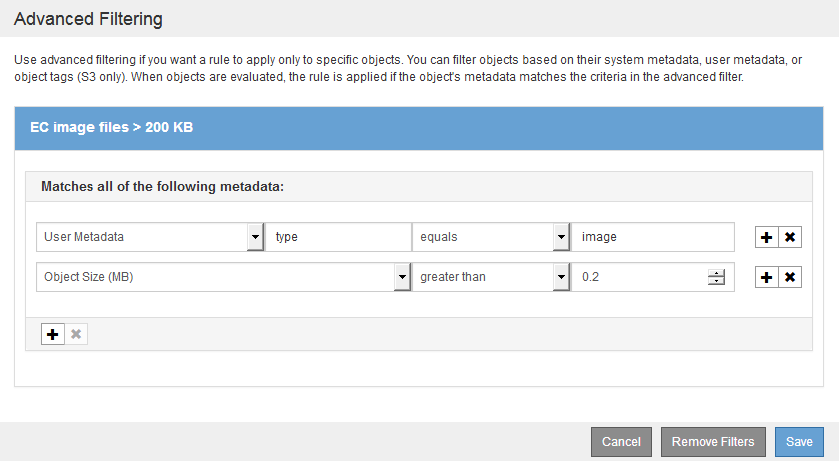Click the greyed-out remove group icon
Viewport: 839px width, 461px height.
76,334
